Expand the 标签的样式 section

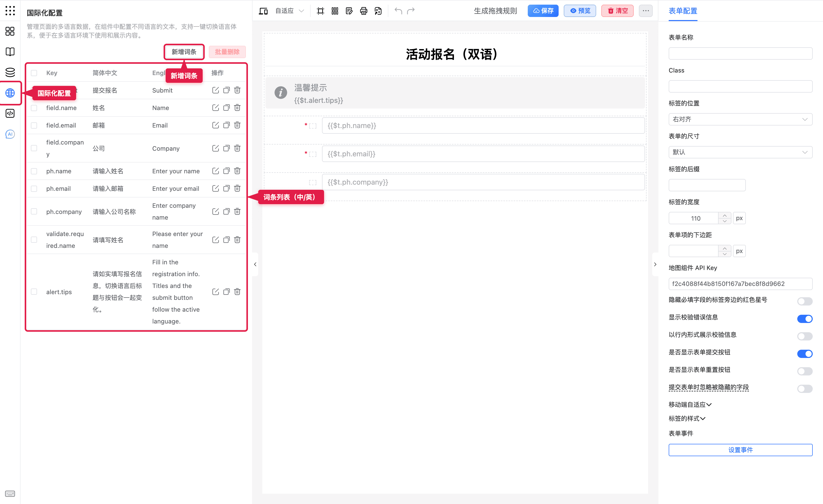tap(687, 418)
